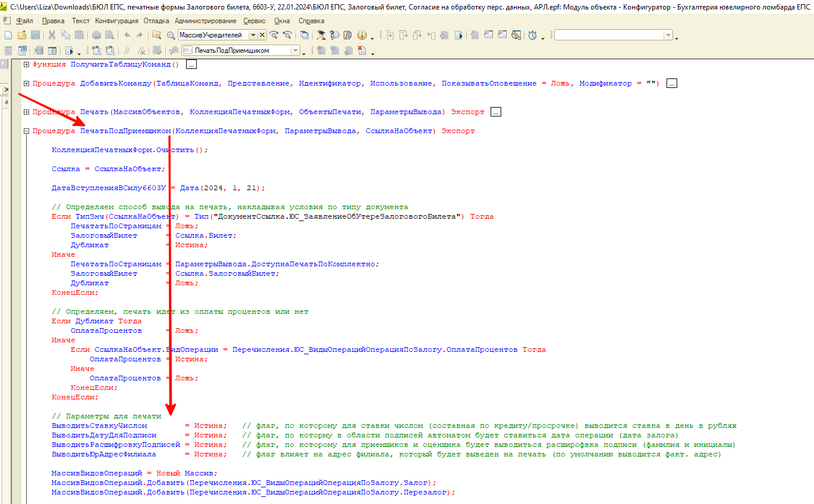Create a new document via toolbar icon
The height and width of the screenshot is (504, 814).
[8, 35]
